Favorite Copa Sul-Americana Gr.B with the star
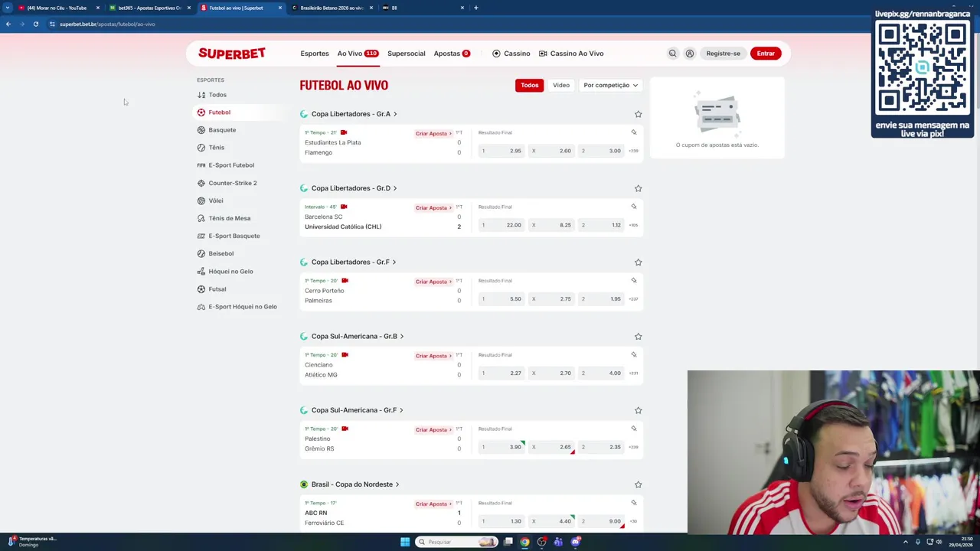Screen dimensions: 980x551 pyautogui.click(x=638, y=337)
